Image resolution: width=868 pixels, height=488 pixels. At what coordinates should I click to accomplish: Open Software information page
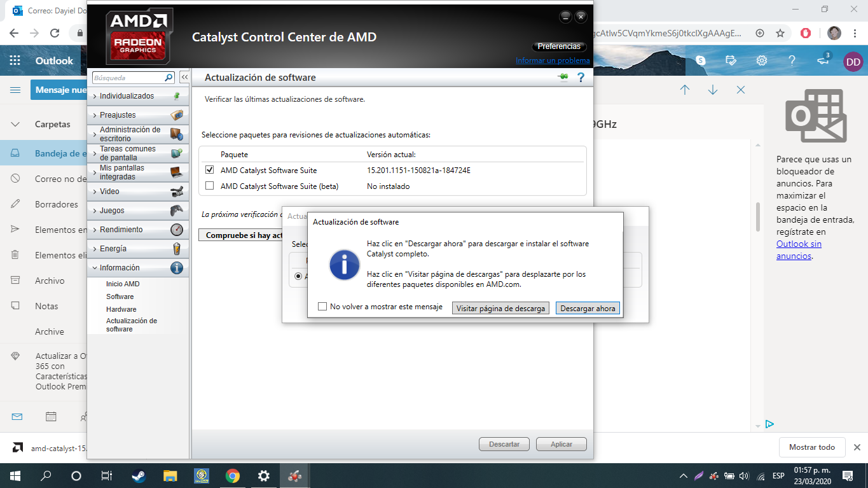120,296
